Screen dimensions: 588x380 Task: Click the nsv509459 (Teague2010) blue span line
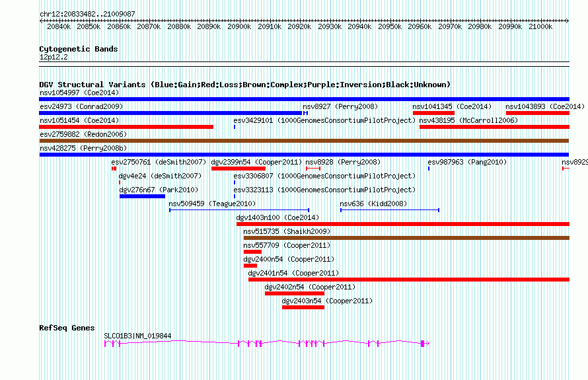(239, 210)
